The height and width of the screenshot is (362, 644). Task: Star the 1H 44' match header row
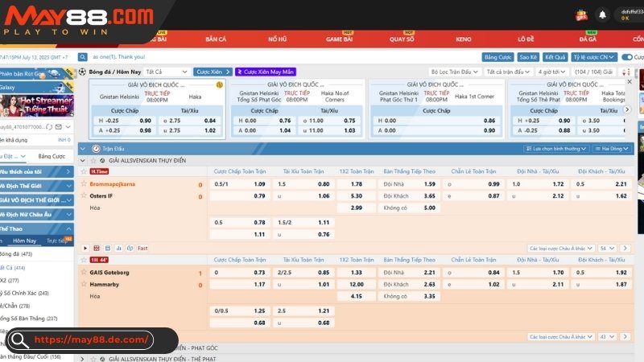click(x=85, y=260)
